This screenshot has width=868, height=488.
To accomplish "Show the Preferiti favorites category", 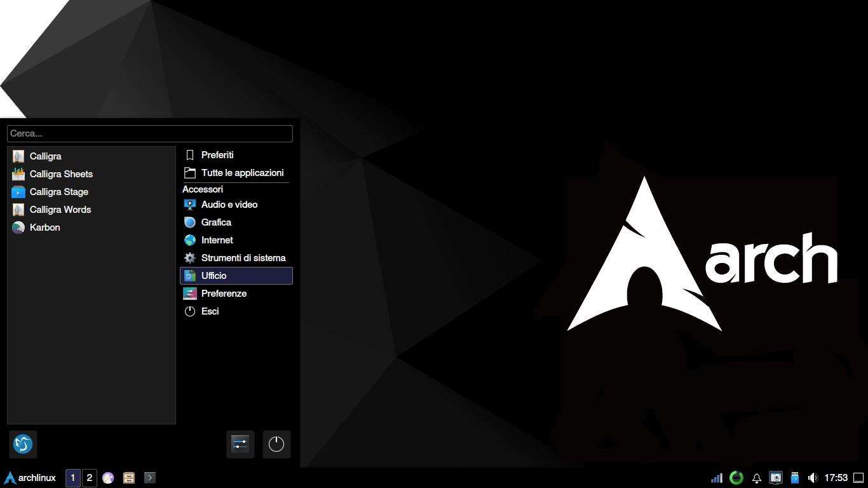I will click(236, 155).
